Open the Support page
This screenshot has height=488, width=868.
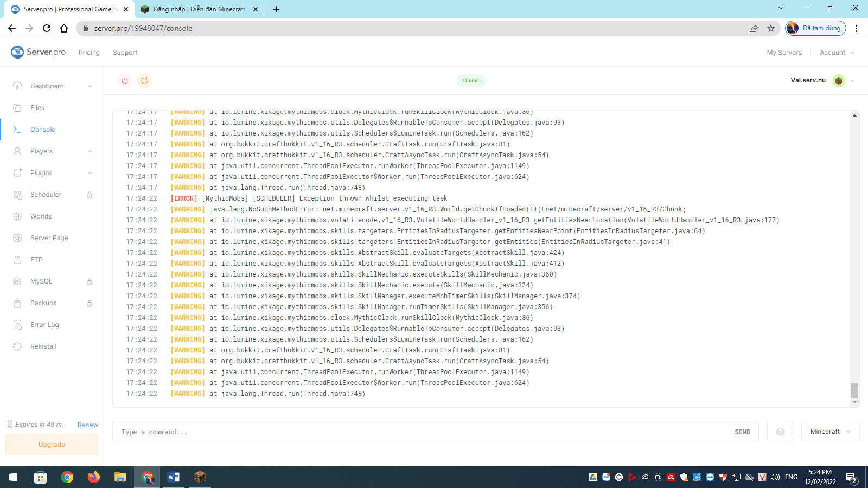pos(125,53)
